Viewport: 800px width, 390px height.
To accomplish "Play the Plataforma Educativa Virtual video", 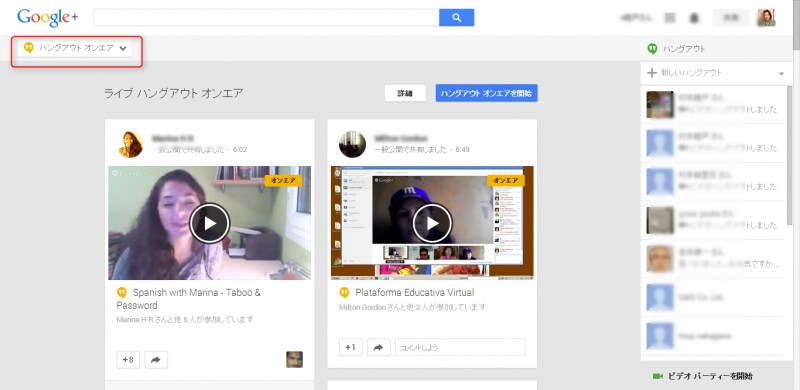I will (432, 223).
